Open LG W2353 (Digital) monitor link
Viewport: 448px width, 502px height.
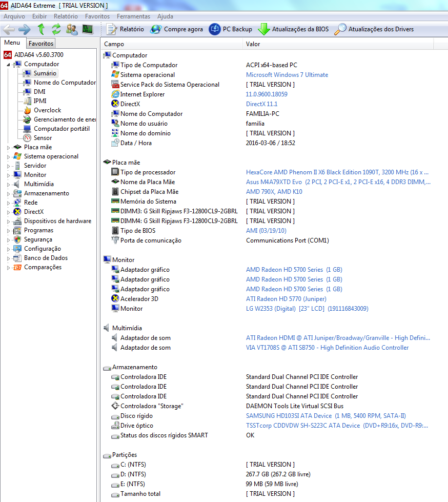[x=307, y=309]
